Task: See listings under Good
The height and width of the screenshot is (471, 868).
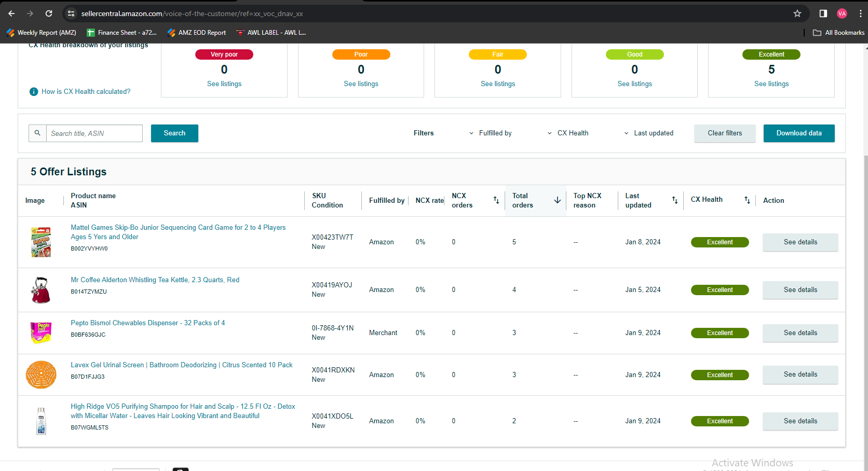Action: coord(634,84)
